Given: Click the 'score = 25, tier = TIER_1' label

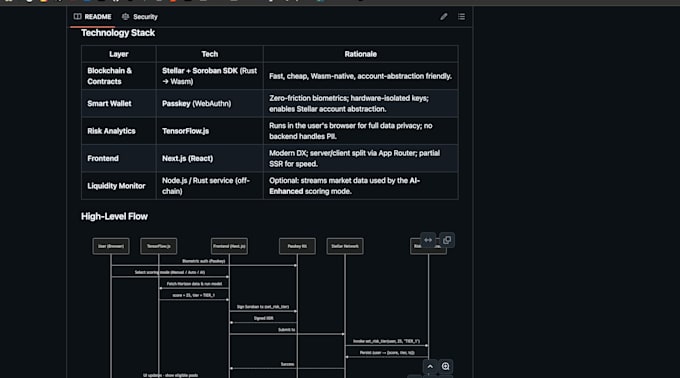Looking at the screenshot, I should tap(193, 295).
